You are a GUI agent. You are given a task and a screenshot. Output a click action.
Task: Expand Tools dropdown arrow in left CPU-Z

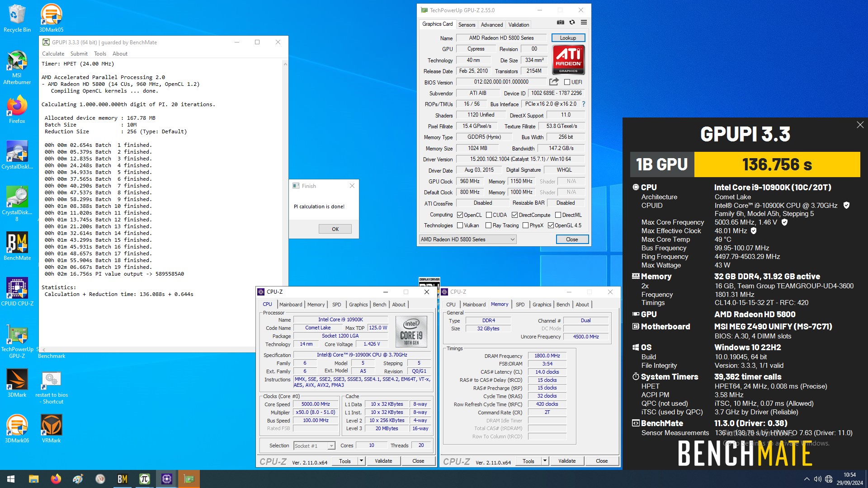(361, 461)
